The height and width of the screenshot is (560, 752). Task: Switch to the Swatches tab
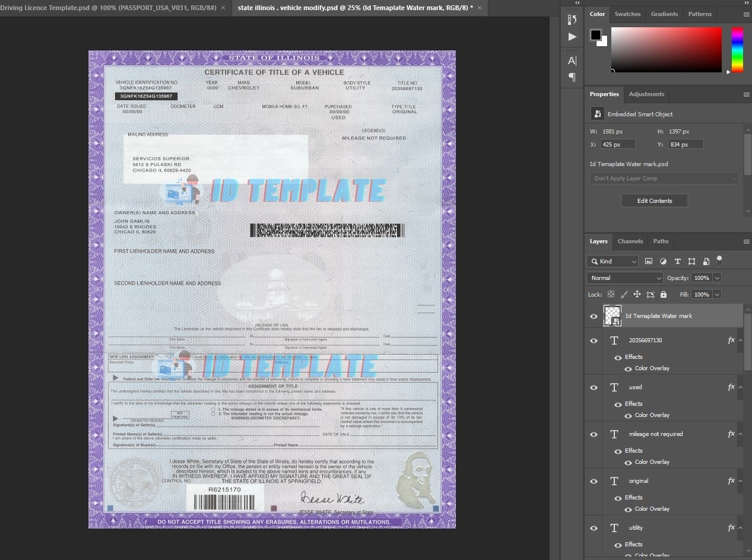coord(627,14)
